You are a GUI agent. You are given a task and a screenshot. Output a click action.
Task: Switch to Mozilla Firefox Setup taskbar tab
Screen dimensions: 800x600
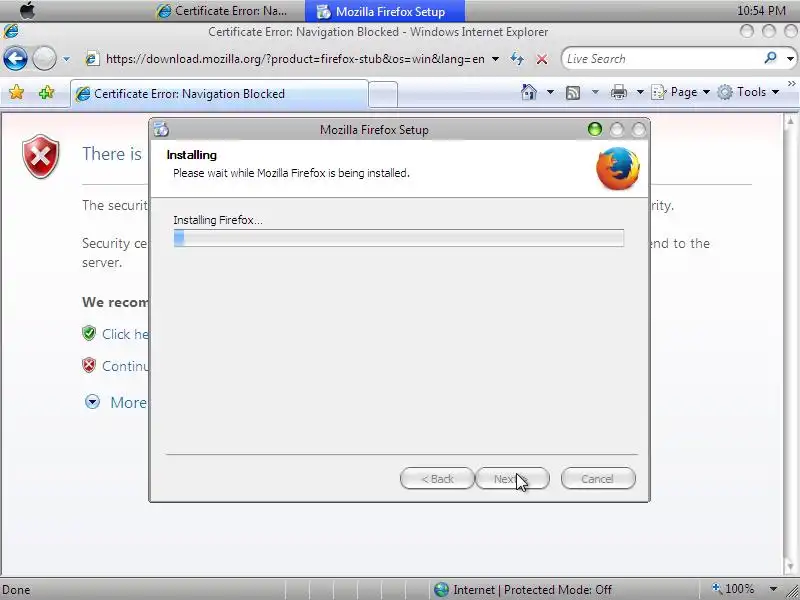(385, 11)
